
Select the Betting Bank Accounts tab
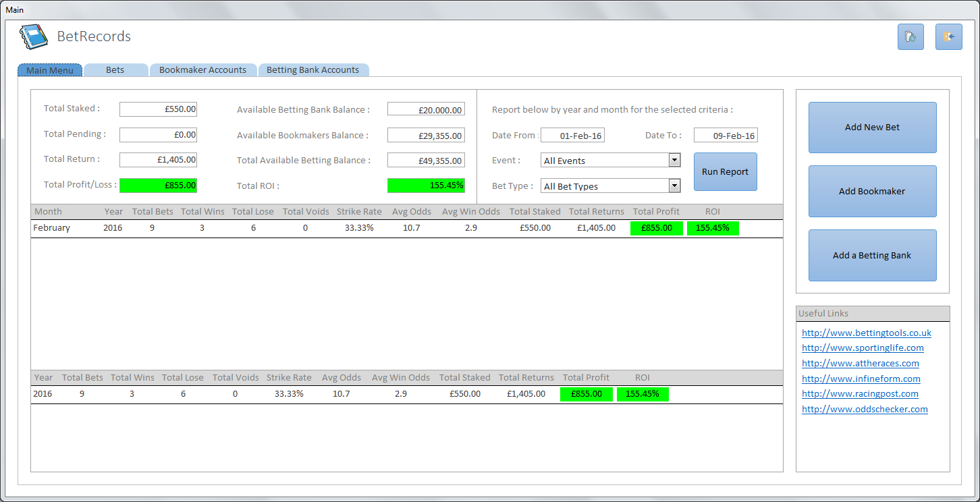pos(312,70)
